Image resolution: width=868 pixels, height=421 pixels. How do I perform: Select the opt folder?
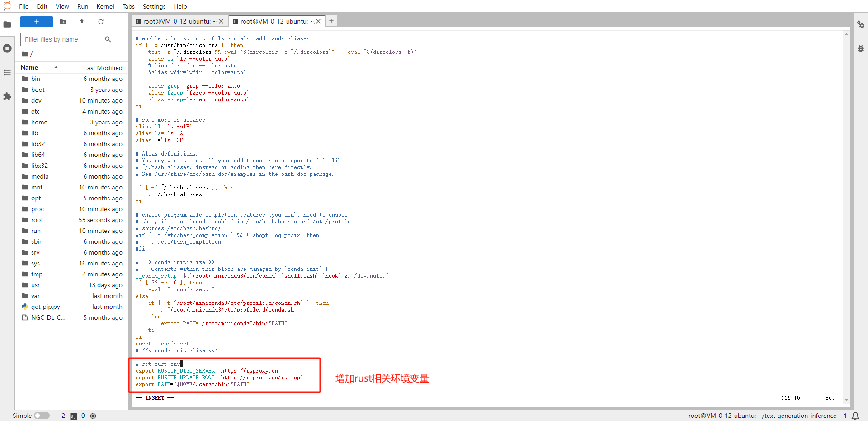point(72,198)
